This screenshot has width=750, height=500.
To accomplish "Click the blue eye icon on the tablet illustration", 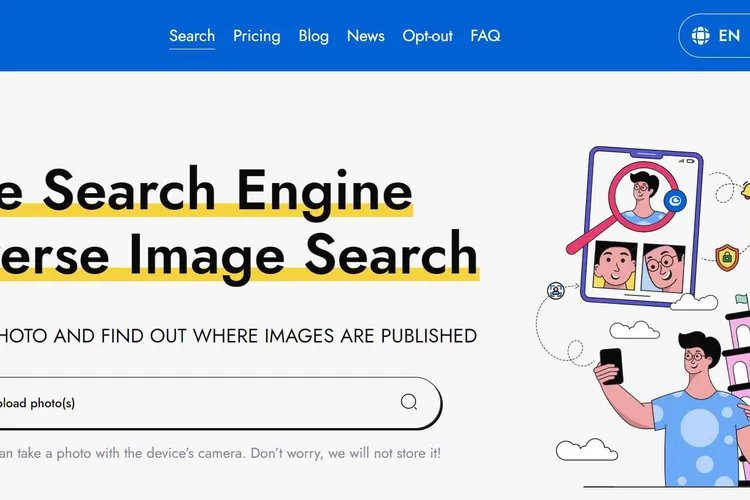I will coord(673,201).
